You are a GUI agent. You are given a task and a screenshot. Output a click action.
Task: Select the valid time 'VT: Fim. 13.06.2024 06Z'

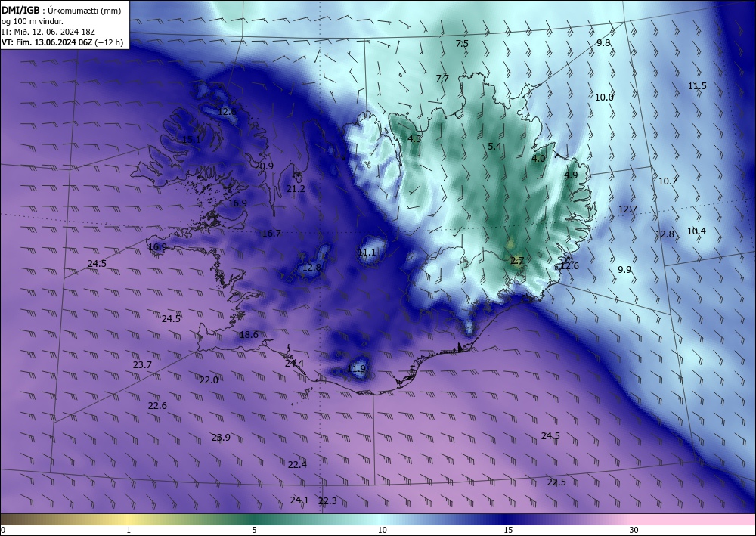click(48, 42)
